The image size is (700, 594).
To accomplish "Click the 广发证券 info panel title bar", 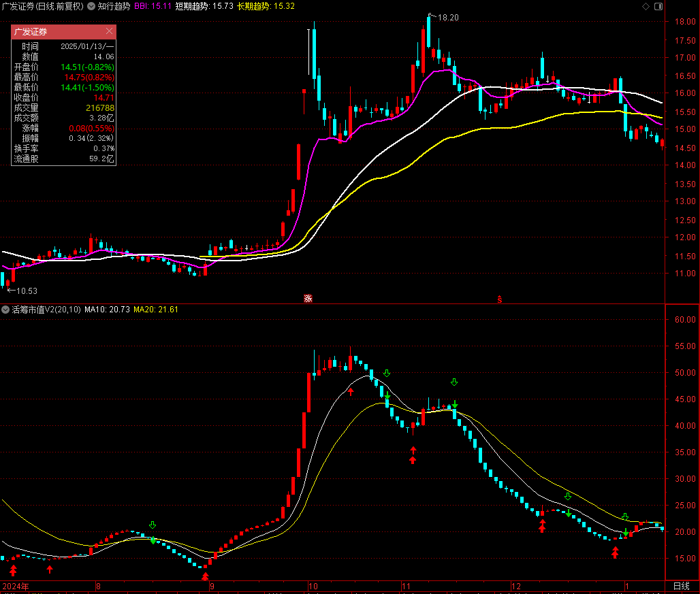I will pos(54,32).
